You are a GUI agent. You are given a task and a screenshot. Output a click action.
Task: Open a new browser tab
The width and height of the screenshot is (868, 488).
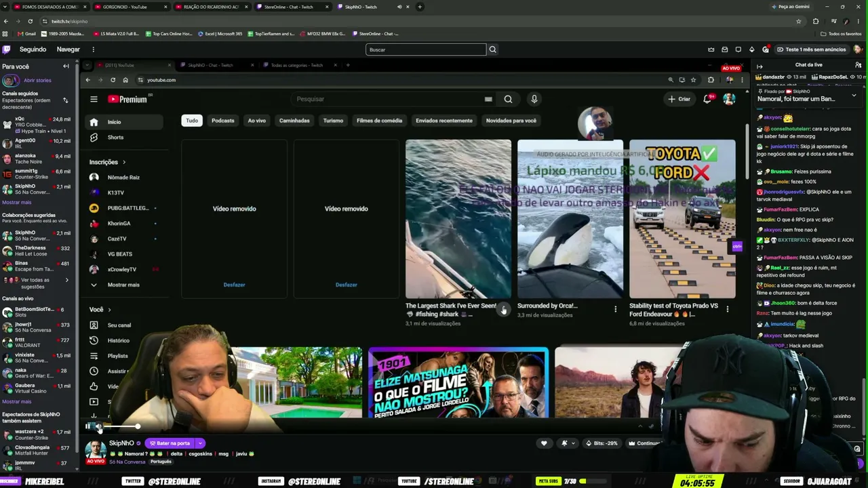point(420,7)
